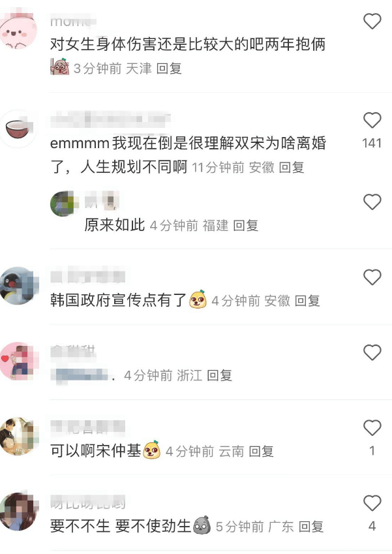Reply to the Yunnan '可以啊宋仲基' comment
The width and height of the screenshot is (392, 554).
click(262, 451)
